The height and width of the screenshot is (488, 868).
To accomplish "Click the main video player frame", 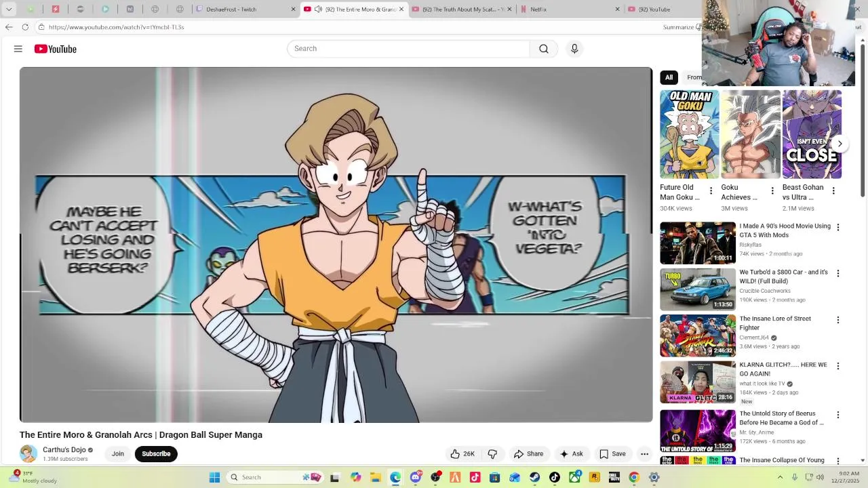I will 336,245.
